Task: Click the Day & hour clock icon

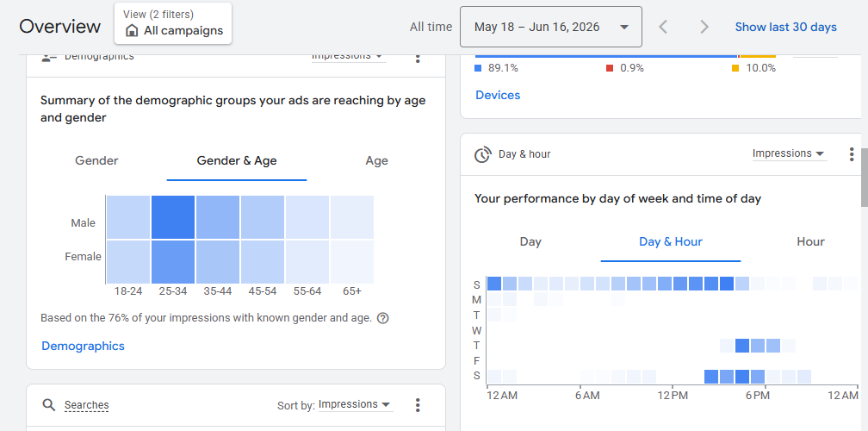Action: tap(483, 154)
